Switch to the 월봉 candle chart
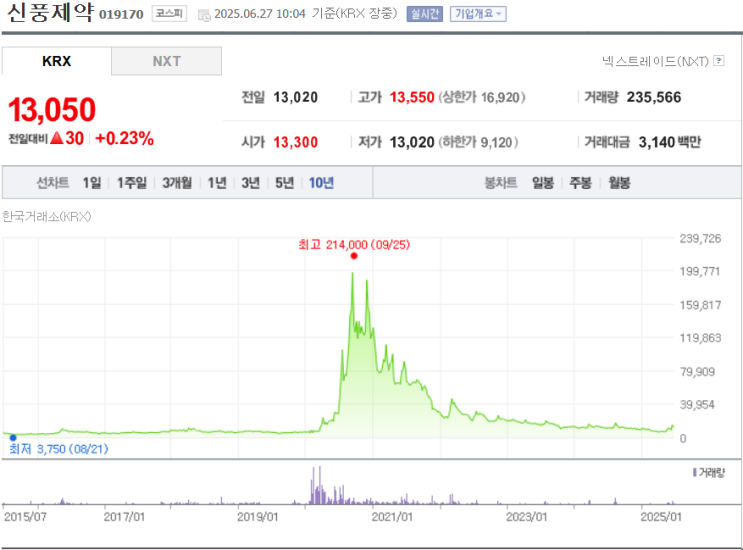 (x=619, y=182)
